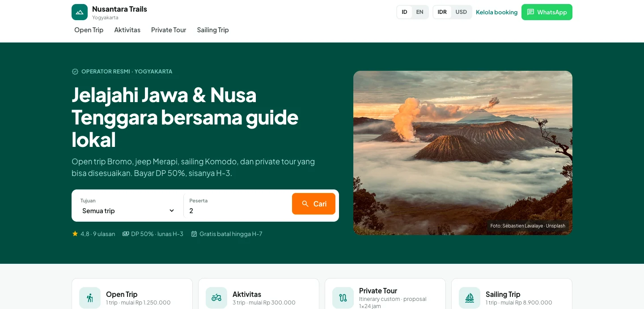Open the Tujuan 'Semua trip' dropdown
644x309 pixels.
click(x=128, y=211)
